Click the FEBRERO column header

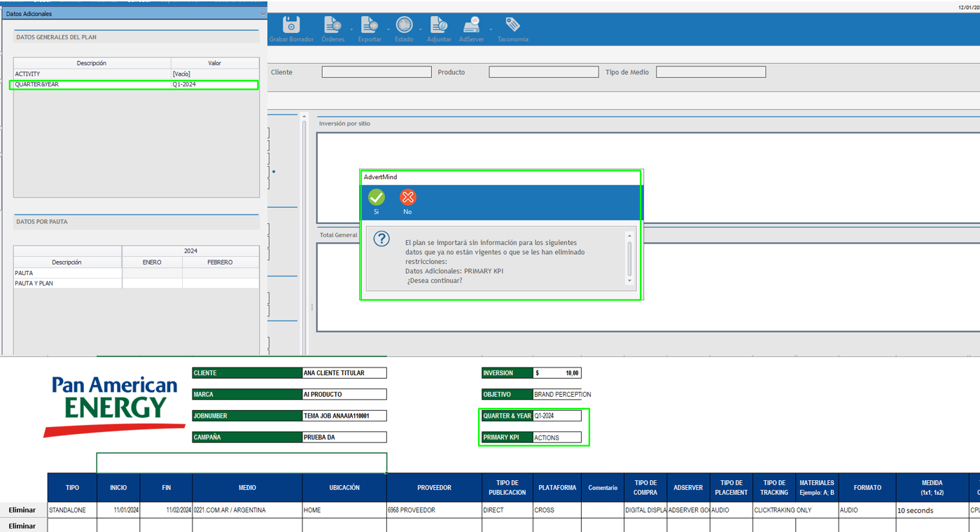pyautogui.click(x=220, y=262)
